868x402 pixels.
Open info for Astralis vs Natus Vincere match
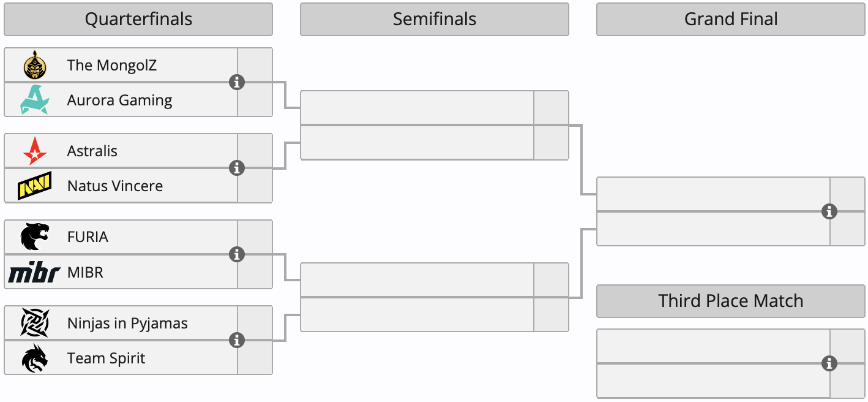(237, 168)
